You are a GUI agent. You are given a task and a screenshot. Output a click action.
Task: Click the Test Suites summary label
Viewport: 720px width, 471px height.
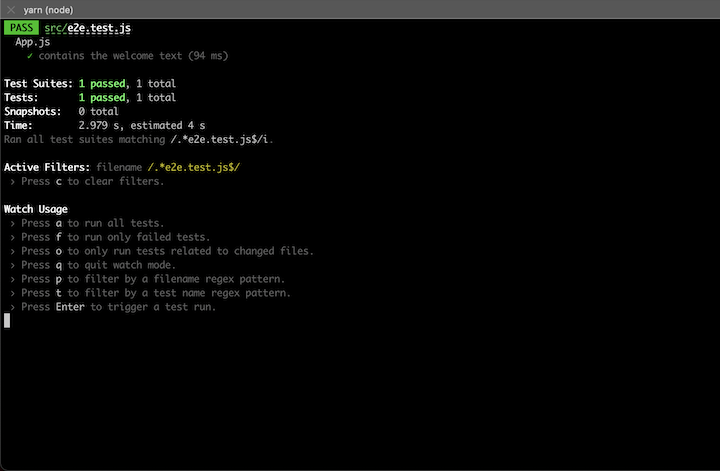pyautogui.click(x=38, y=84)
